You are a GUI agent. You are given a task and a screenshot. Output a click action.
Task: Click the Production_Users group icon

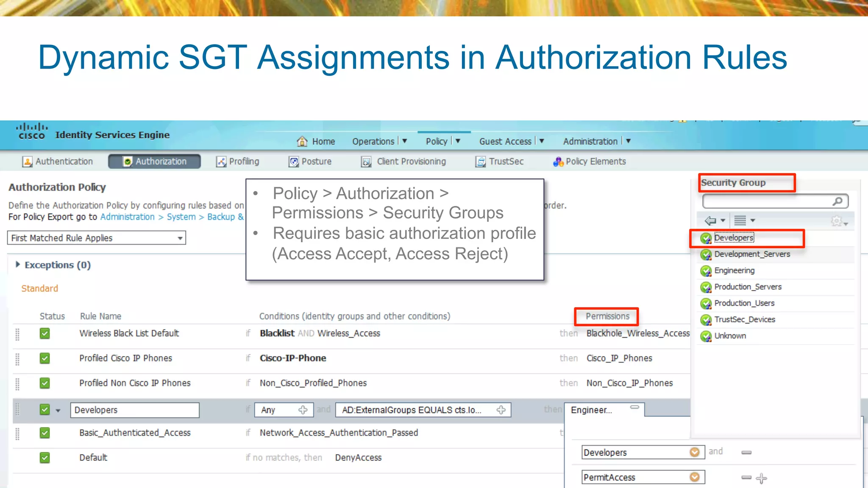(x=706, y=304)
